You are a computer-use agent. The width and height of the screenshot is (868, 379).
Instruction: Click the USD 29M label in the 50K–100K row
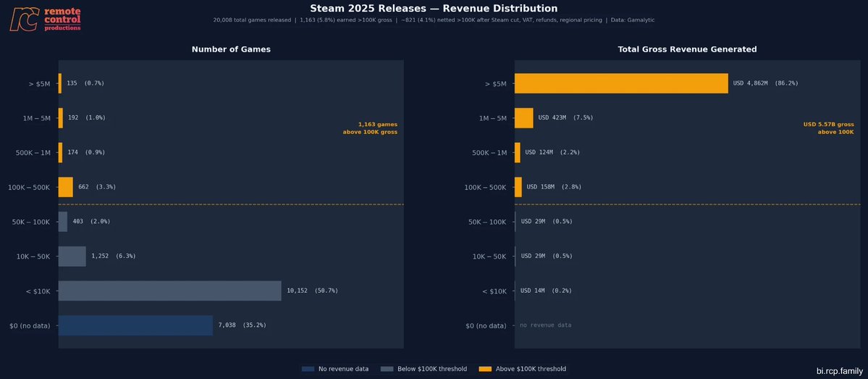547,222
